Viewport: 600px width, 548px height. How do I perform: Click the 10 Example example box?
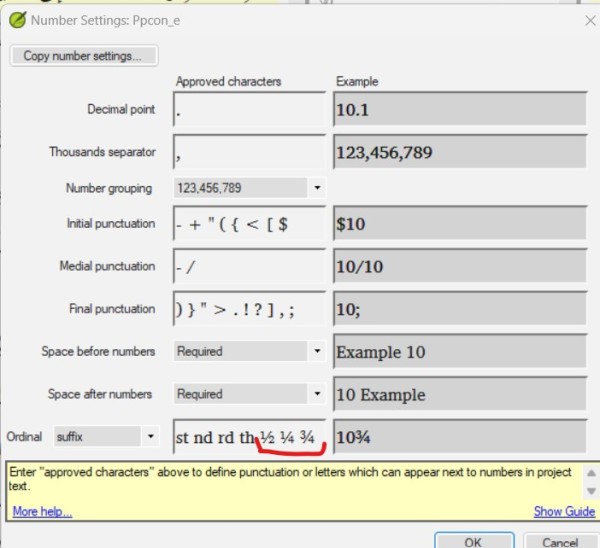point(460,394)
